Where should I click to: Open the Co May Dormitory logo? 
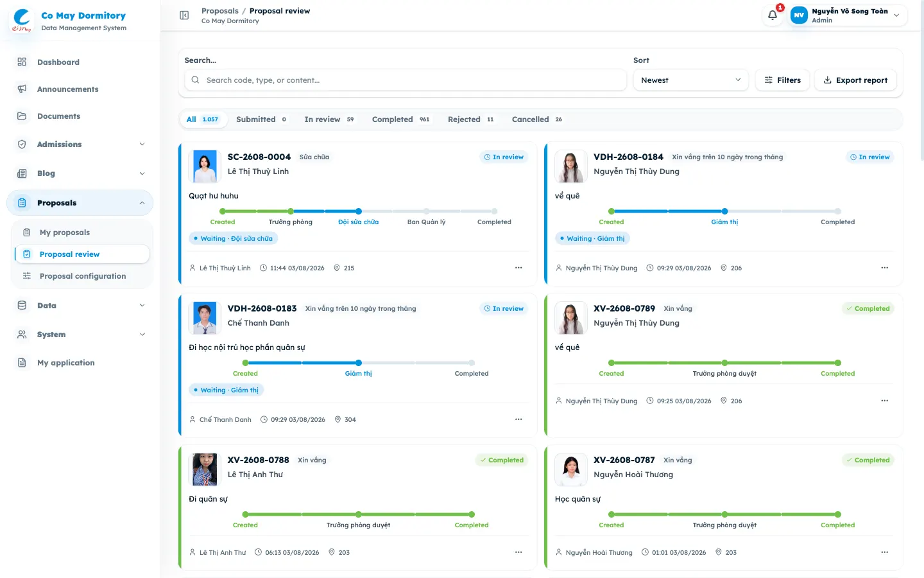click(22, 21)
